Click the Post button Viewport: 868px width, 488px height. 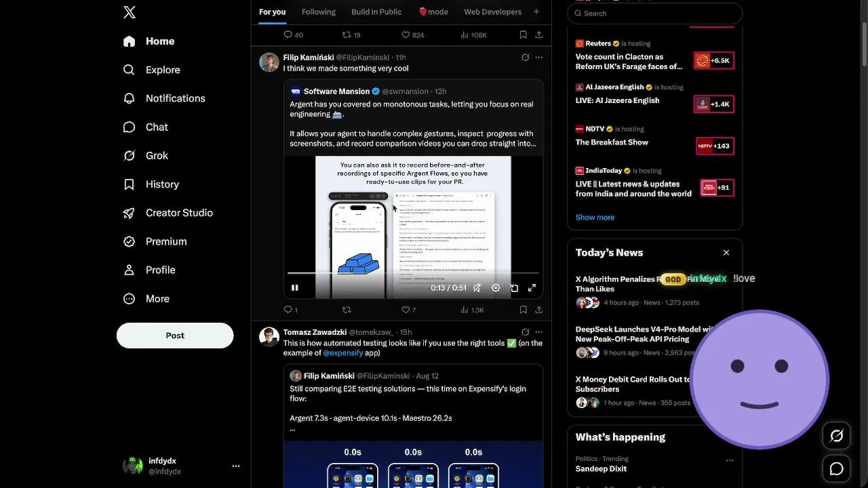(175, 335)
